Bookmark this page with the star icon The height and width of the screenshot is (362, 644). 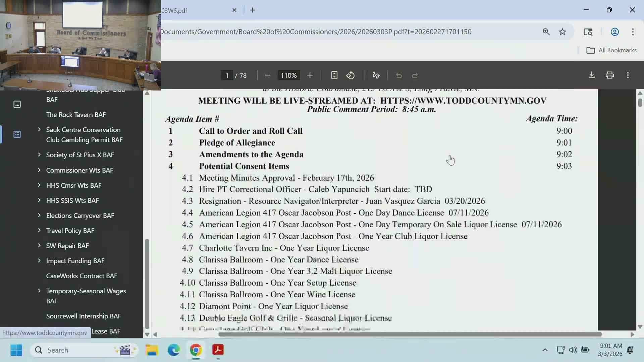pyautogui.click(x=562, y=32)
